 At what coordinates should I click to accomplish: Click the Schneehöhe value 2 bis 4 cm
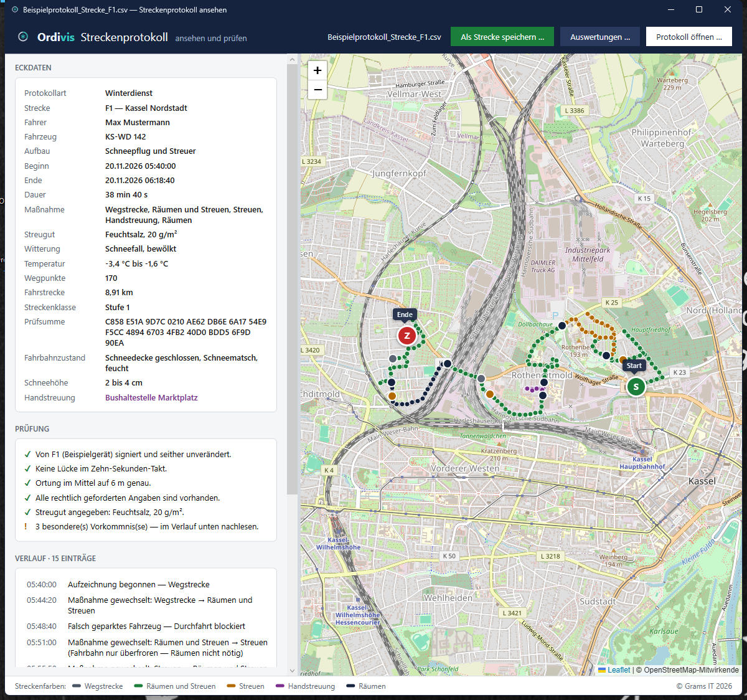(124, 383)
